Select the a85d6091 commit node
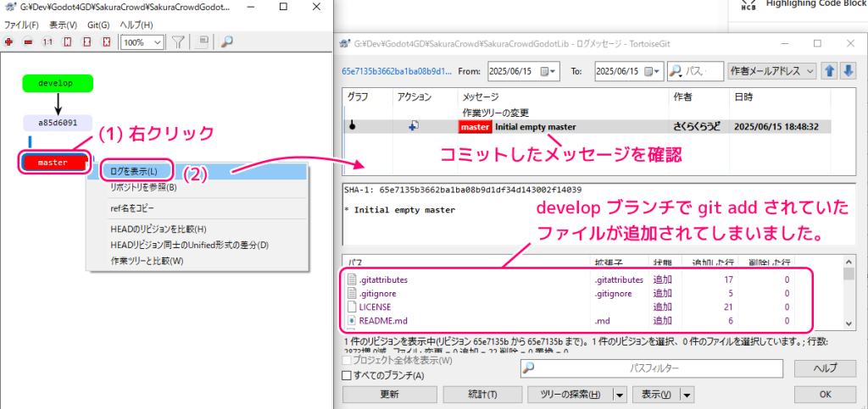This screenshot has height=409, width=868. [58, 123]
